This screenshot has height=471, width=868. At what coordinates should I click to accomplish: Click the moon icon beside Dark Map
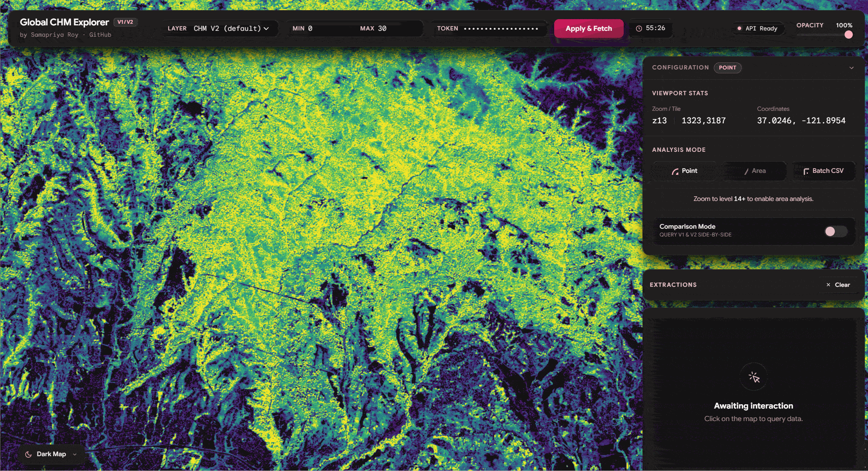[28, 454]
